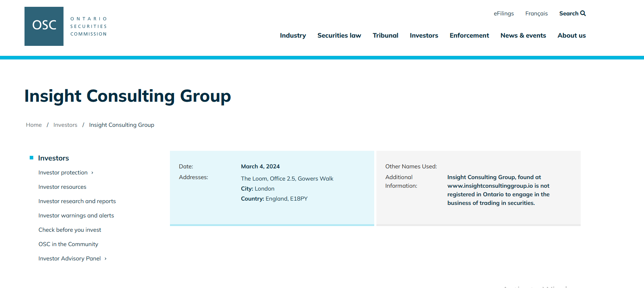The height and width of the screenshot is (288, 644).
Task: Open OSC in the Community link
Action: [68, 244]
